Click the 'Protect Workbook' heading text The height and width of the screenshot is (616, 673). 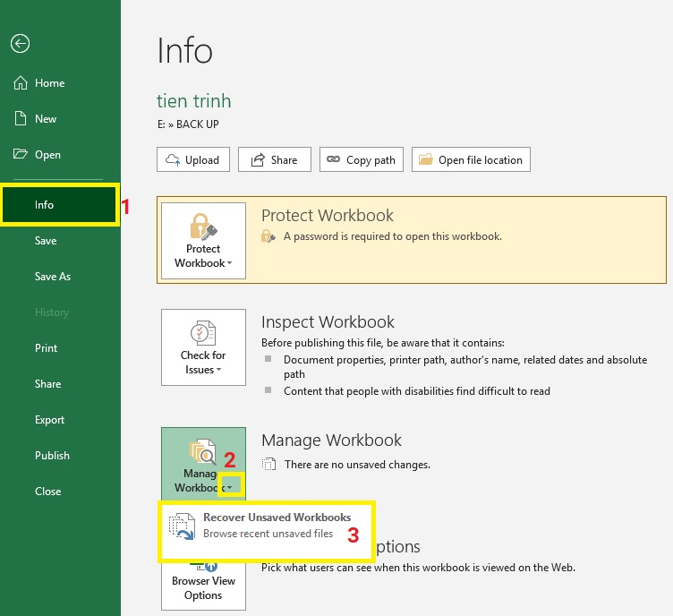327,216
